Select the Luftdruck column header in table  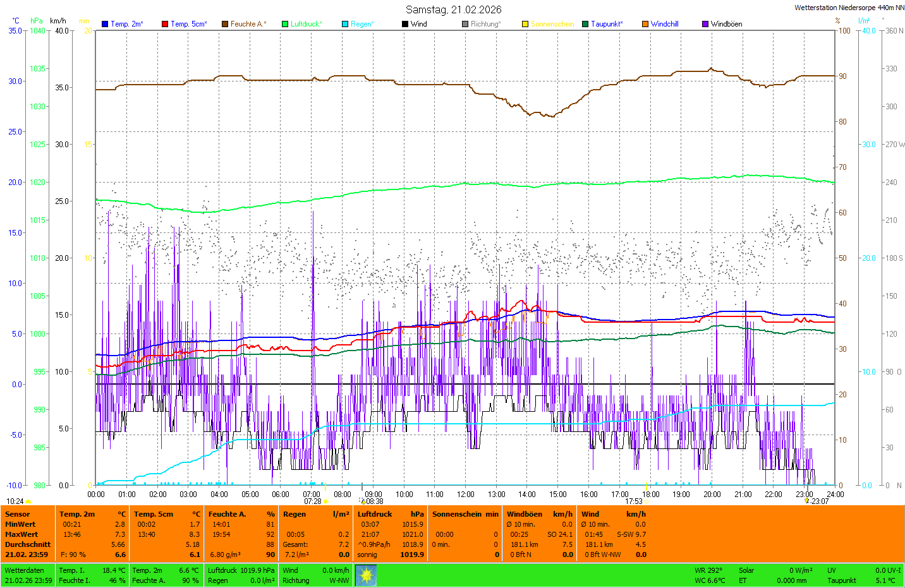[x=375, y=514]
